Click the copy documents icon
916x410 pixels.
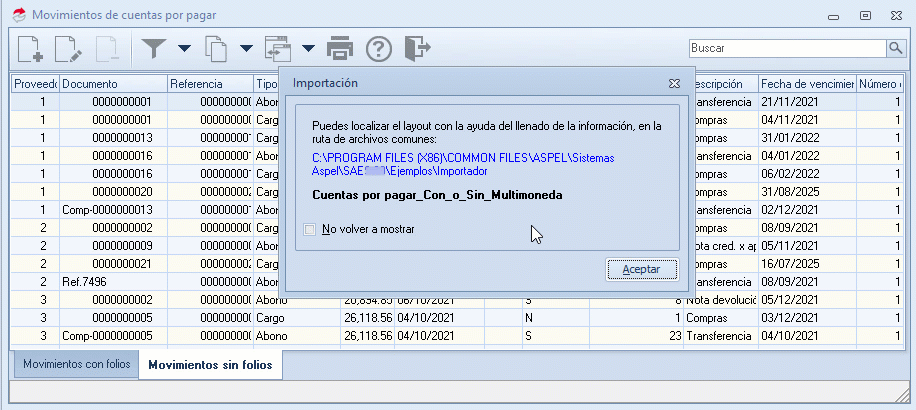(x=215, y=48)
